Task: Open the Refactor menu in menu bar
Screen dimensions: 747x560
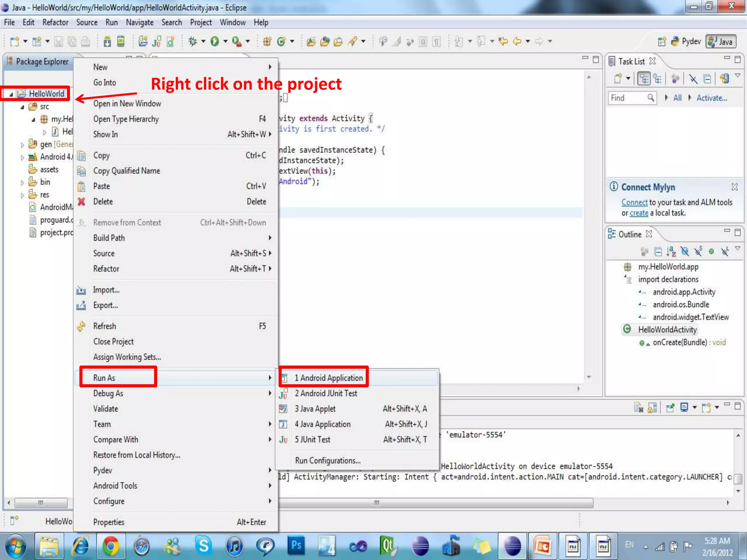Action: pos(55,23)
